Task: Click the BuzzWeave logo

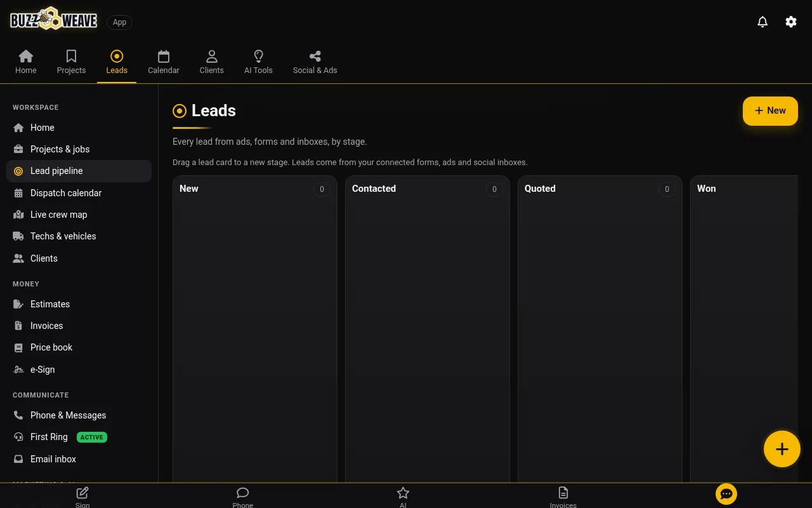Action: [x=53, y=19]
